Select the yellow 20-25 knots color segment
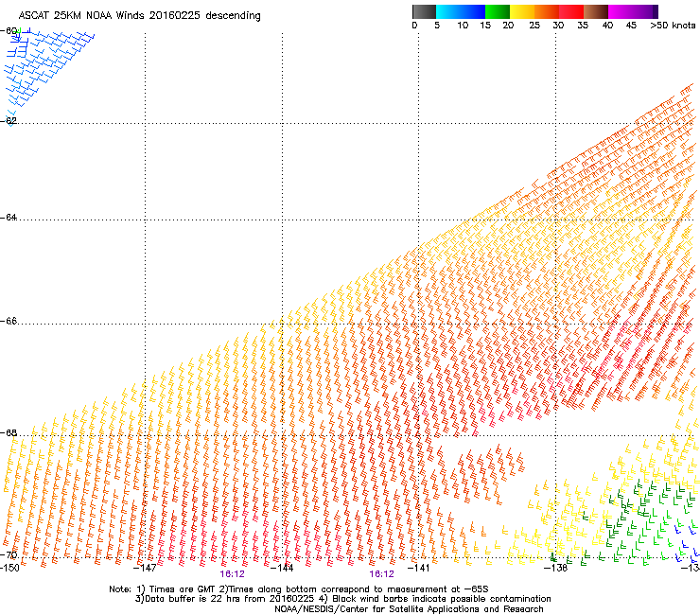The image size is (700, 615). click(x=522, y=11)
